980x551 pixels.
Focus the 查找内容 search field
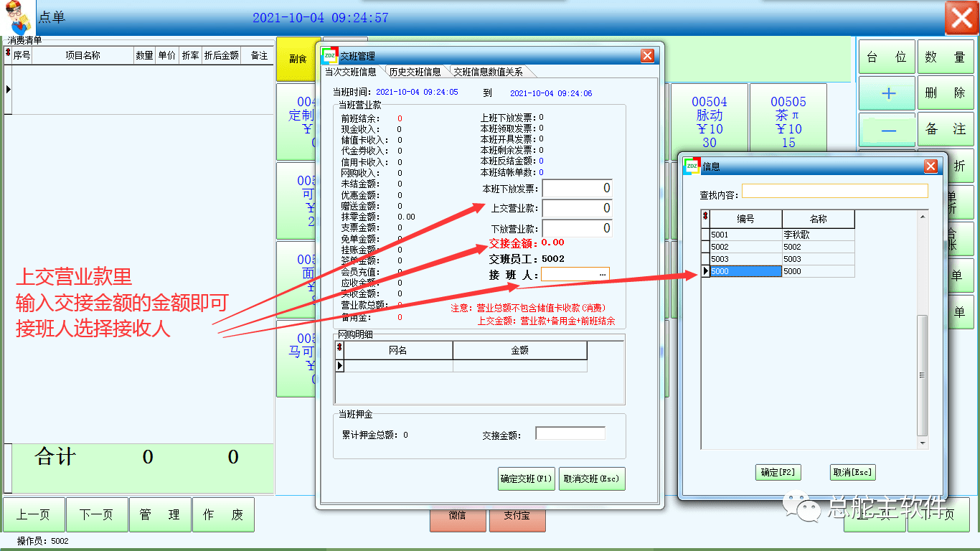coord(834,191)
